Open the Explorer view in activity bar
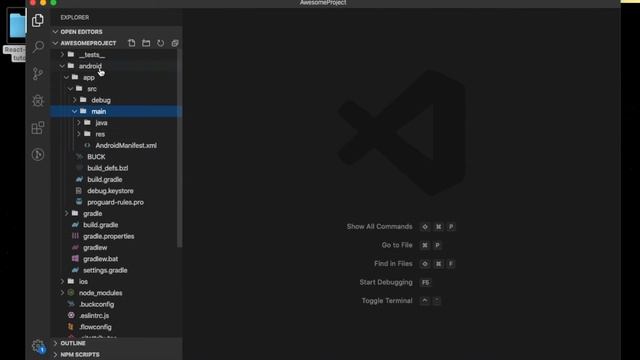Screen dimensions: 640x360 point(38,20)
